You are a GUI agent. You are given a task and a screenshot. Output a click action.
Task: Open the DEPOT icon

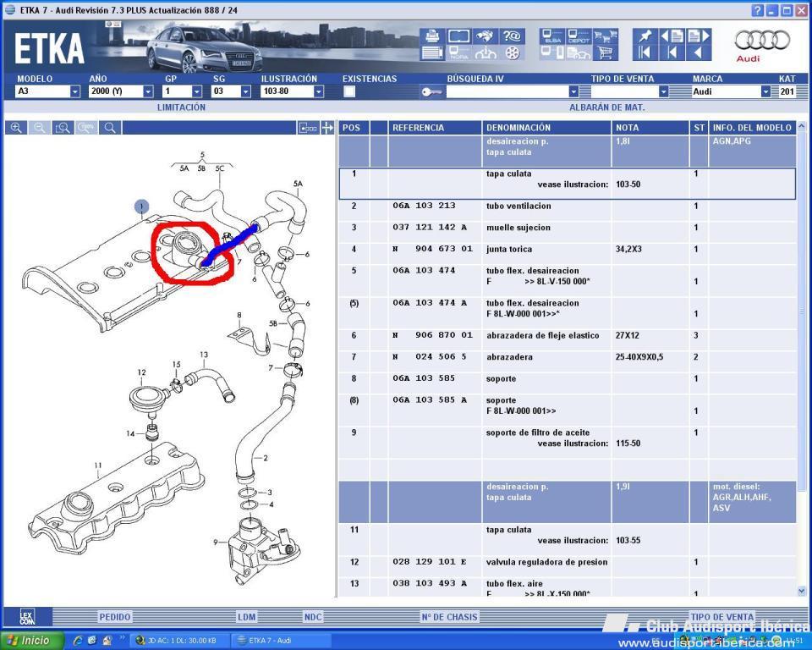pyautogui.click(x=579, y=36)
